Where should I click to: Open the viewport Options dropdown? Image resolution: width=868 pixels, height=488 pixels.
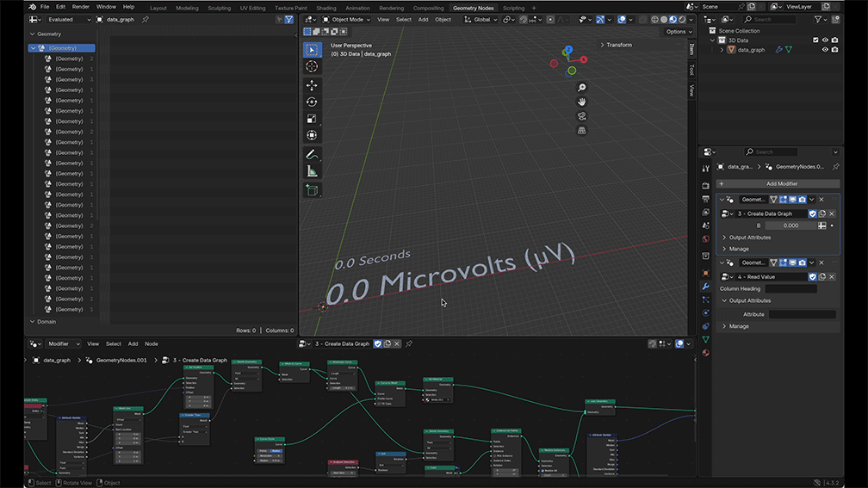tap(679, 32)
